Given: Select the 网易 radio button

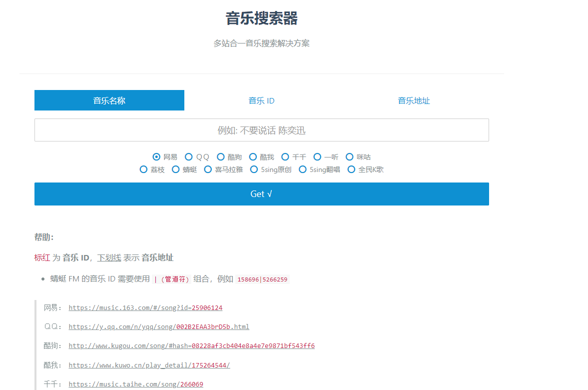Looking at the screenshot, I should point(156,157).
